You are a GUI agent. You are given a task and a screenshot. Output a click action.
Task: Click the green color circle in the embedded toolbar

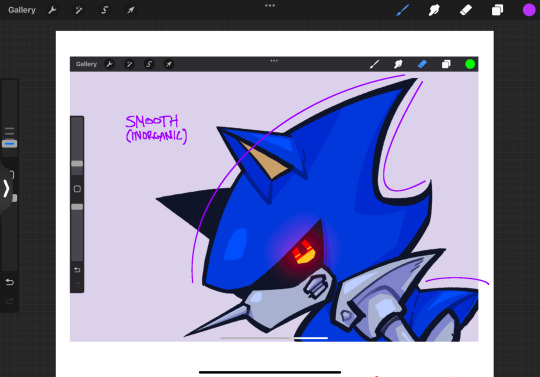[470, 64]
